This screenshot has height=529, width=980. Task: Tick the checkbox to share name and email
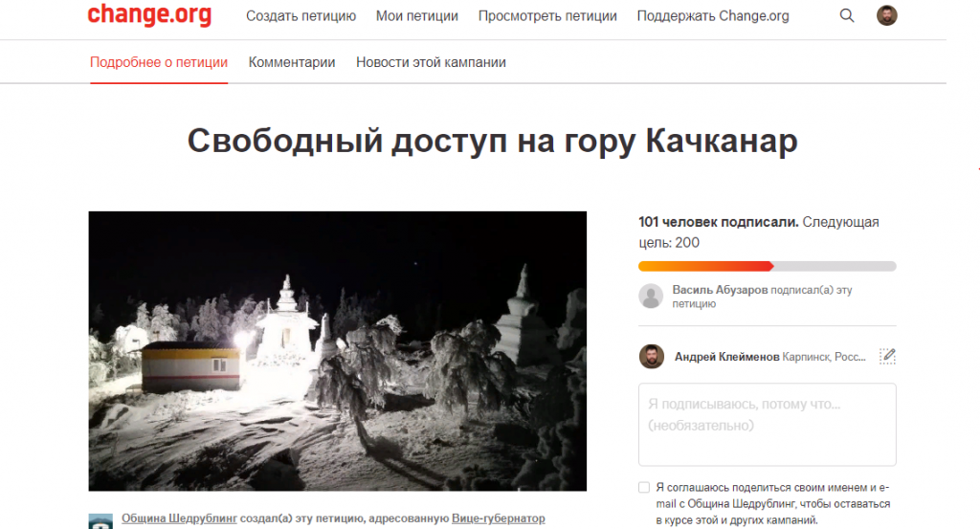click(x=644, y=487)
